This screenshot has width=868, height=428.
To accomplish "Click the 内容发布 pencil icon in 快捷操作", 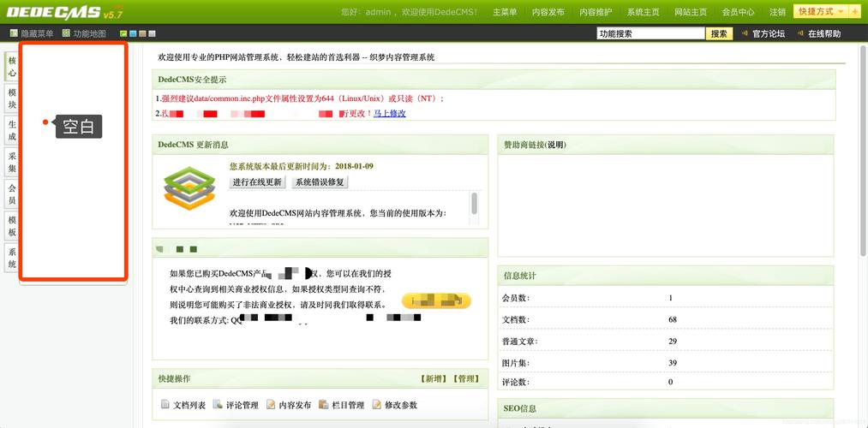I will pos(271,405).
